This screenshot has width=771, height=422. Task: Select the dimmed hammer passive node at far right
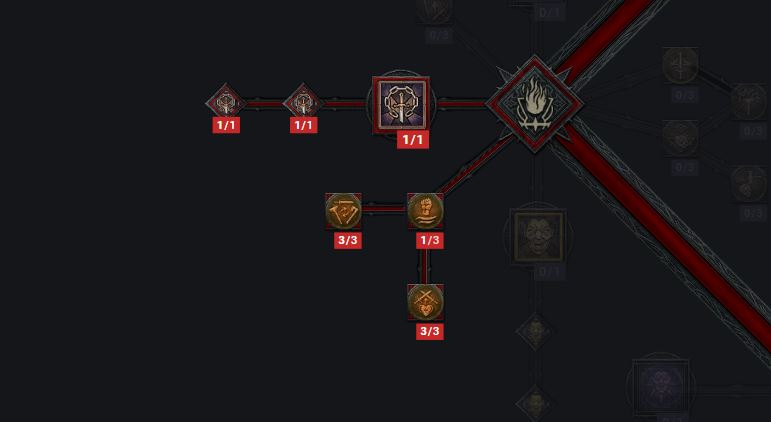click(748, 102)
